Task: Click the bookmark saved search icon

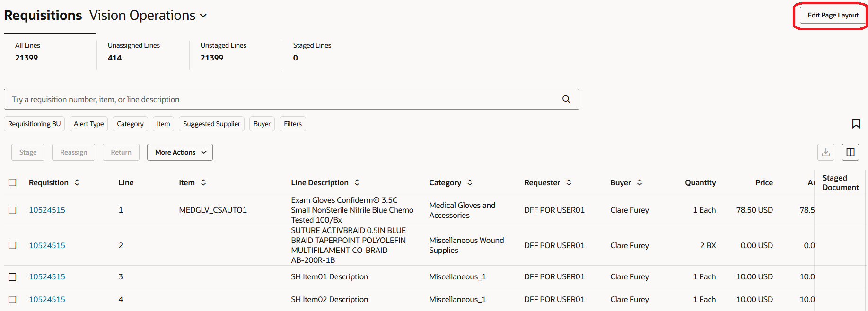Action: [856, 123]
